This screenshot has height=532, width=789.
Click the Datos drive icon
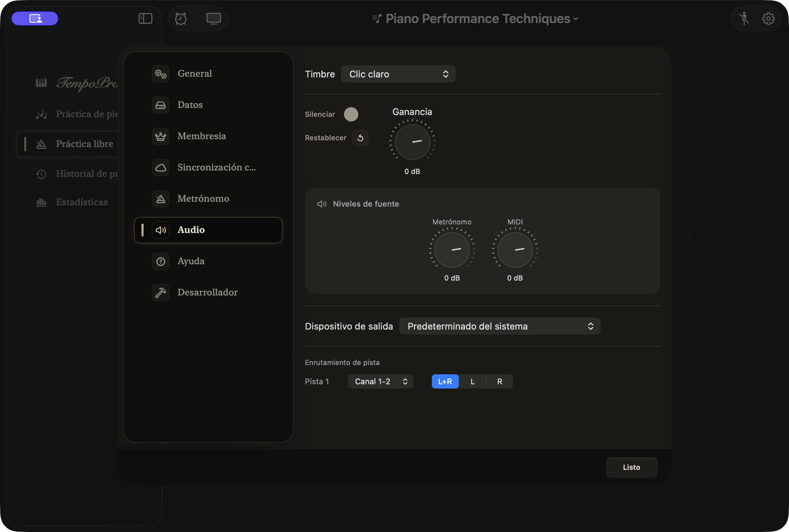click(x=161, y=105)
